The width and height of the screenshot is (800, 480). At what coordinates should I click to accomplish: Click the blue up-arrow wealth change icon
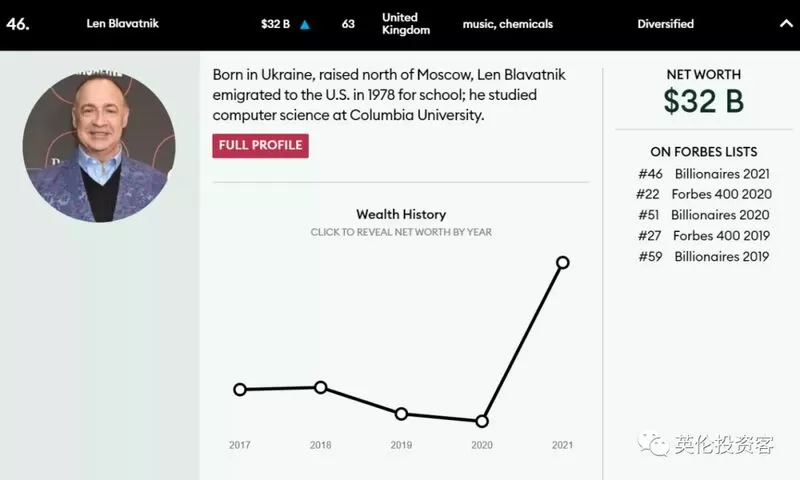click(x=305, y=24)
